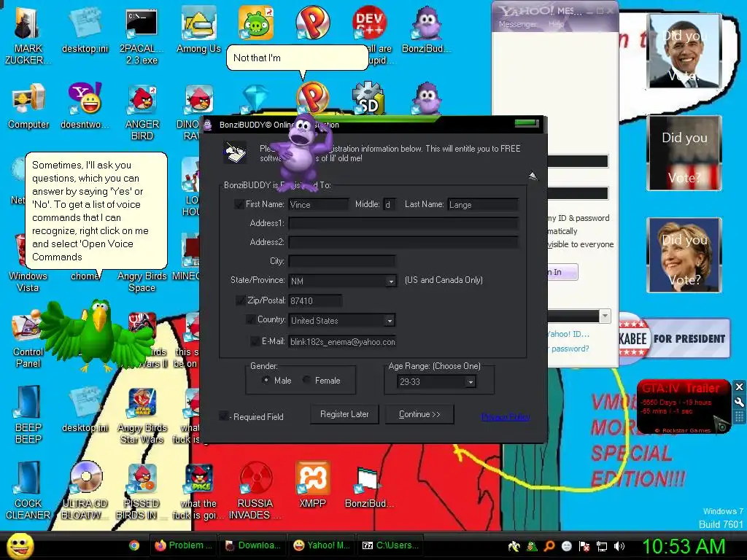This screenshot has width=747, height=560.
Task: Open Messenger menu in Yahoo Messenger
Action: (x=517, y=24)
